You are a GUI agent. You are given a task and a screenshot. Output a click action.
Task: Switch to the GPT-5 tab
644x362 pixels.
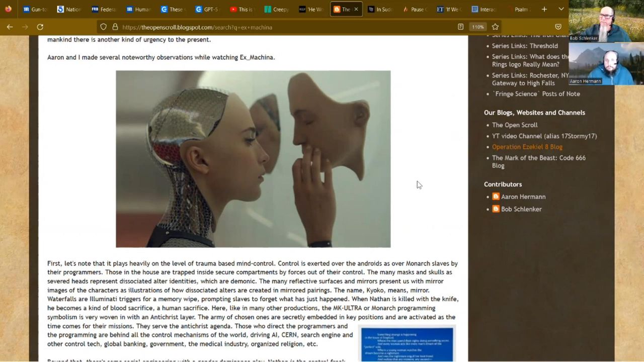pyautogui.click(x=208, y=9)
